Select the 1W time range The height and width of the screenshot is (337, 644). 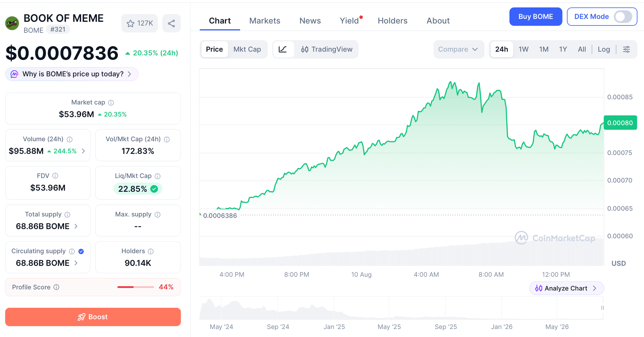[524, 49]
